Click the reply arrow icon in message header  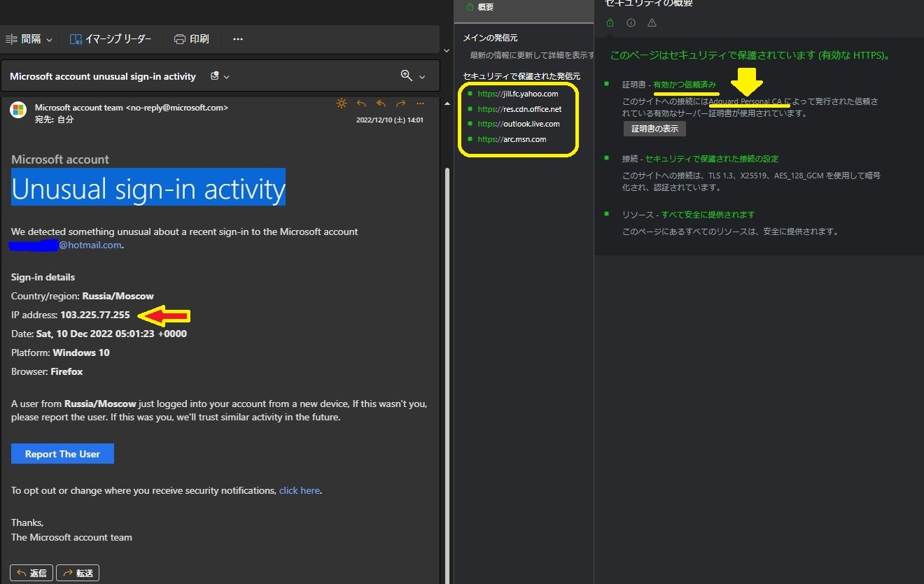[x=361, y=104]
